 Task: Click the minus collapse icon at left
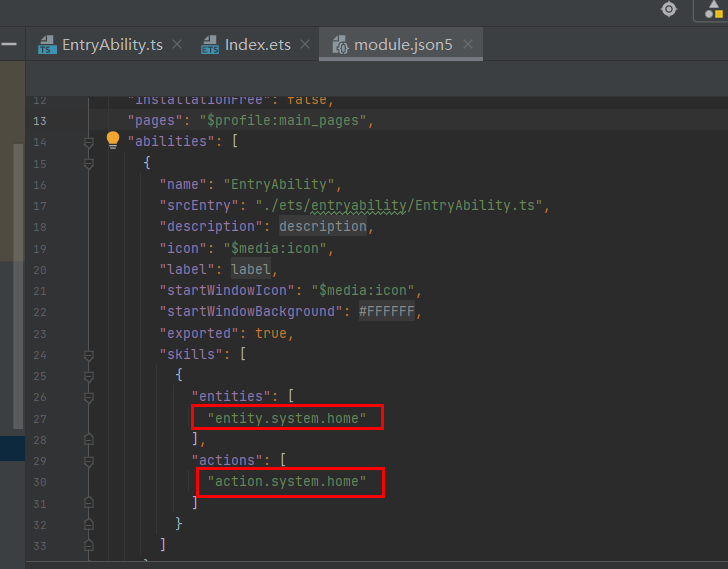tap(9, 44)
